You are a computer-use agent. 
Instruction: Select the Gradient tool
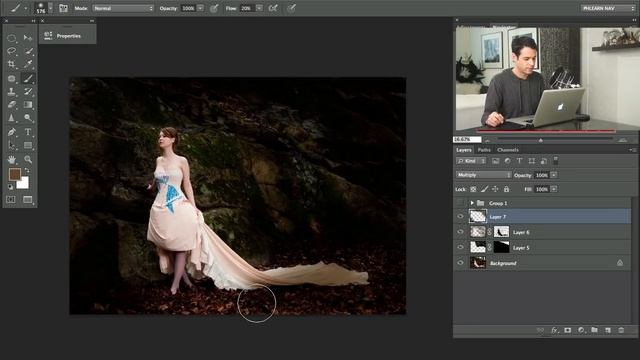[28, 104]
